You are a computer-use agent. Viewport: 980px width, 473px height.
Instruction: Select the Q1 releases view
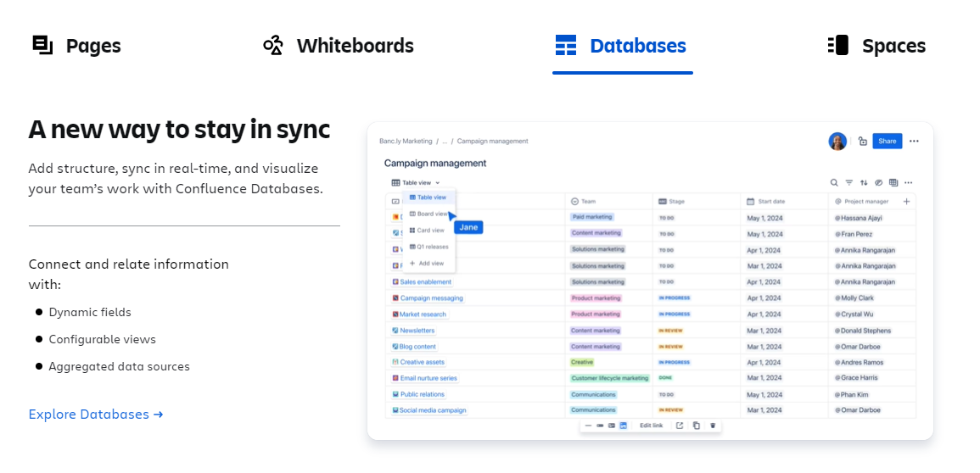tap(428, 247)
